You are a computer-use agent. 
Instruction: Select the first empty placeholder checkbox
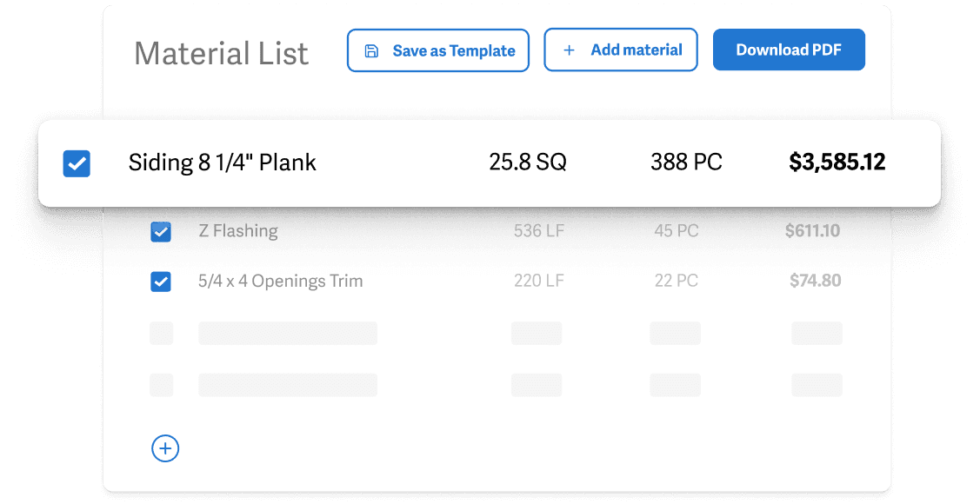161,333
